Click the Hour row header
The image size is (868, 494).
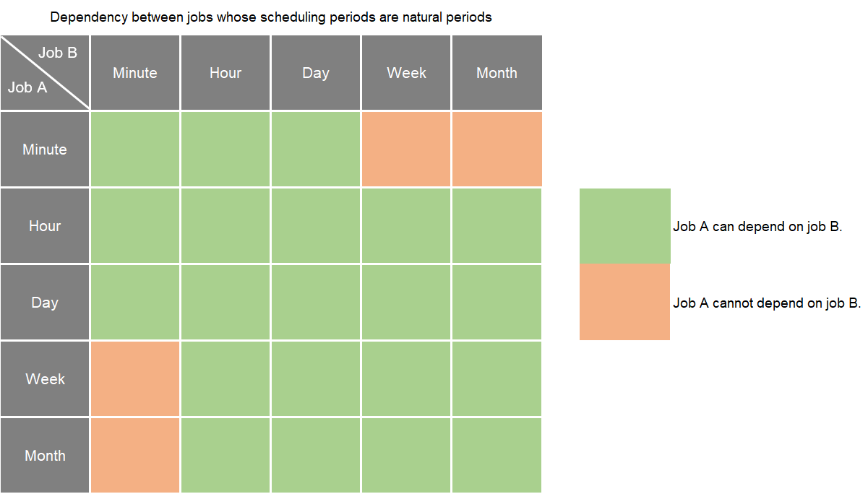(45, 225)
